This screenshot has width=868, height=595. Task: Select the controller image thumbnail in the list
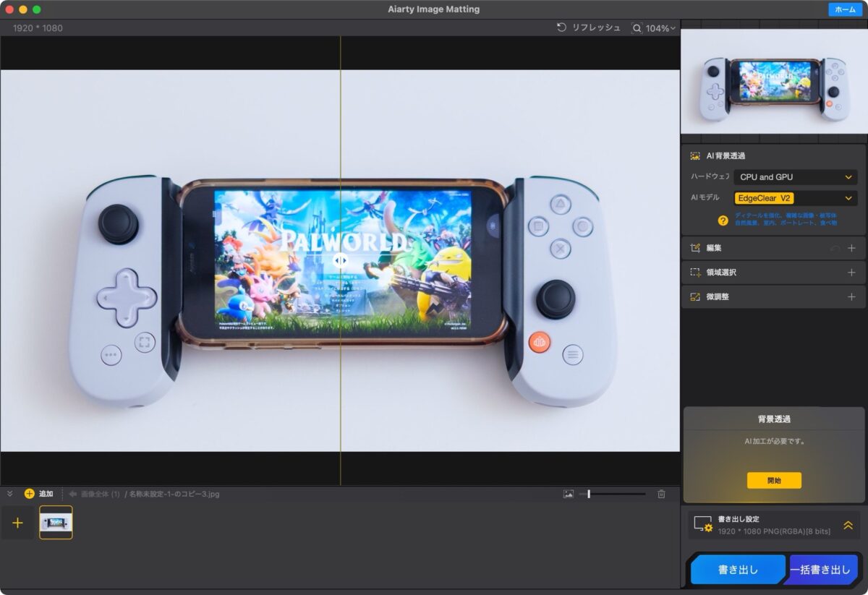[x=56, y=522]
